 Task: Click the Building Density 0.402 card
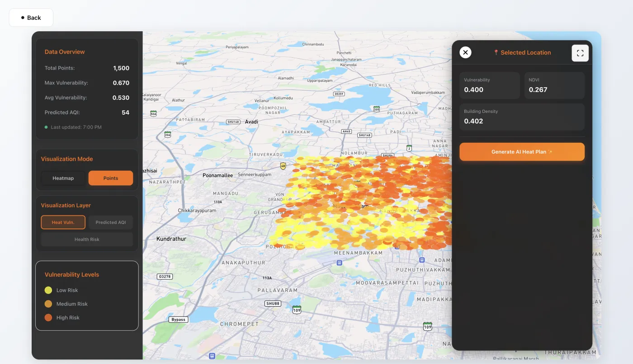pos(522,117)
